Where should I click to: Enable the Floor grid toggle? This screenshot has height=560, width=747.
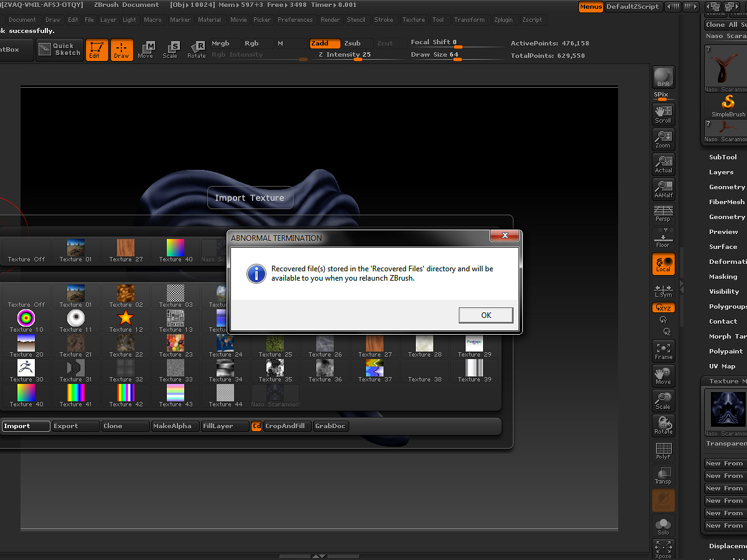pyautogui.click(x=663, y=238)
